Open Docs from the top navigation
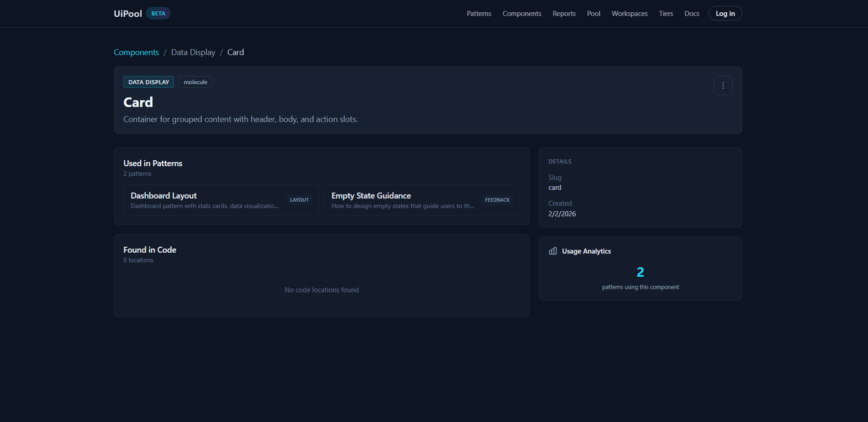The image size is (868, 422). pyautogui.click(x=692, y=14)
